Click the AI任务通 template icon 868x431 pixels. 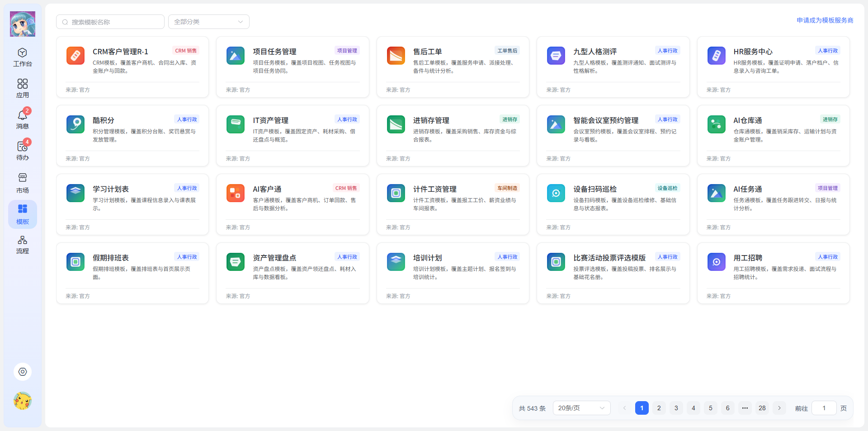click(x=717, y=193)
